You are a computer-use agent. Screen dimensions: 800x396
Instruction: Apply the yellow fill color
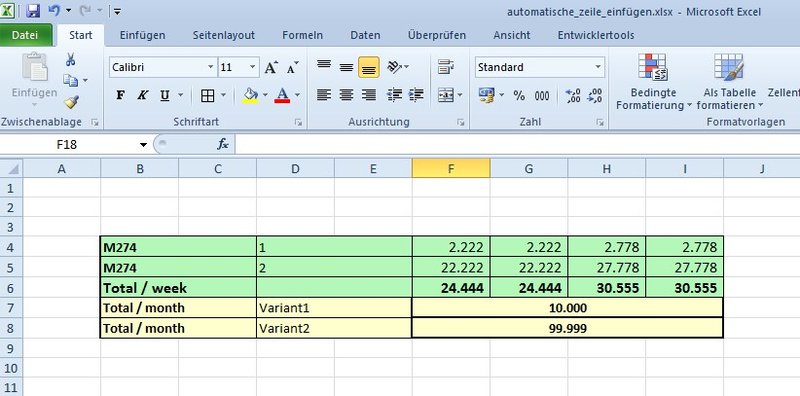[x=250, y=95]
